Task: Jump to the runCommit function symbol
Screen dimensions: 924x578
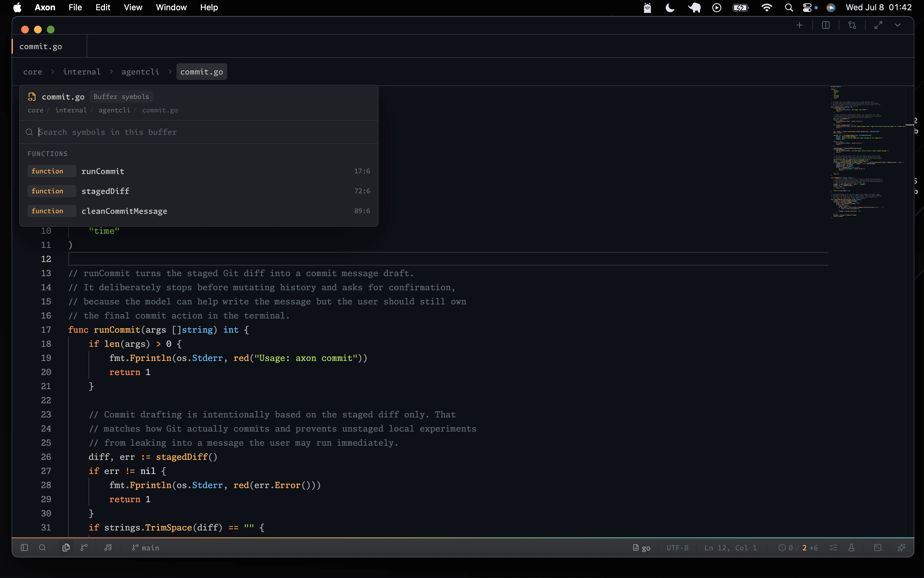Action: pyautogui.click(x=199, y=171)
